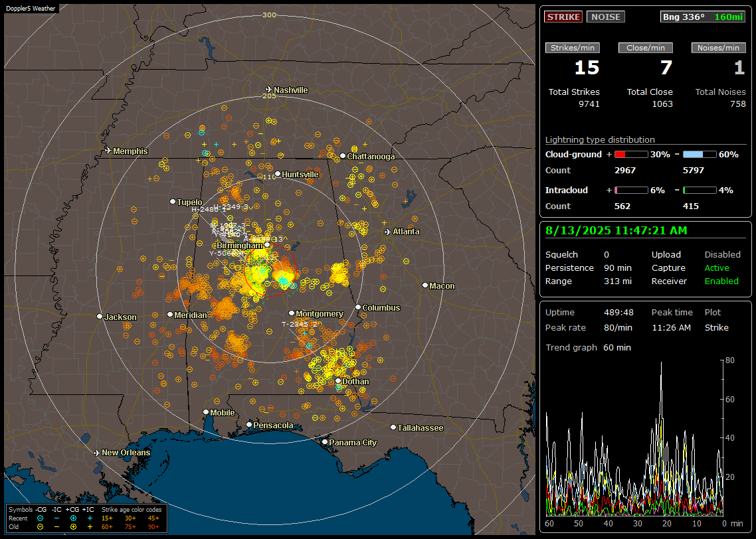Click the Plot value Strike
The image size is (756, 539).
(x=716, y=327)
